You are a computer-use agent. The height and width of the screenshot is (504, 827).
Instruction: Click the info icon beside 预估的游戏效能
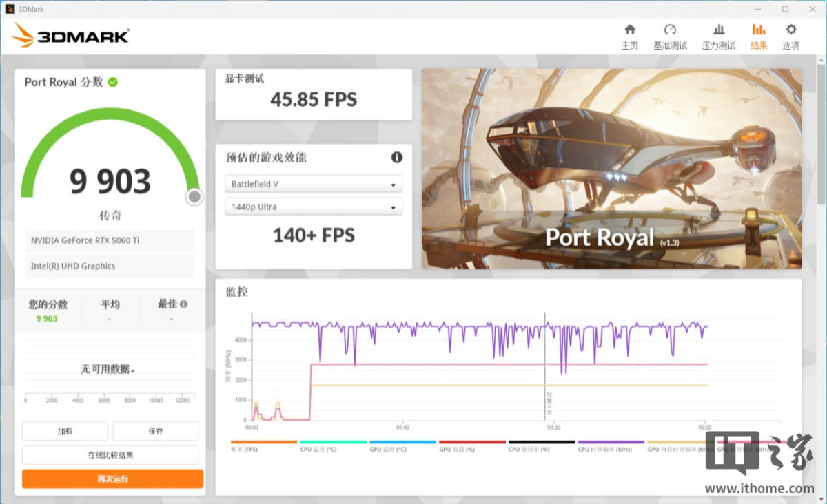coord(397,158)
